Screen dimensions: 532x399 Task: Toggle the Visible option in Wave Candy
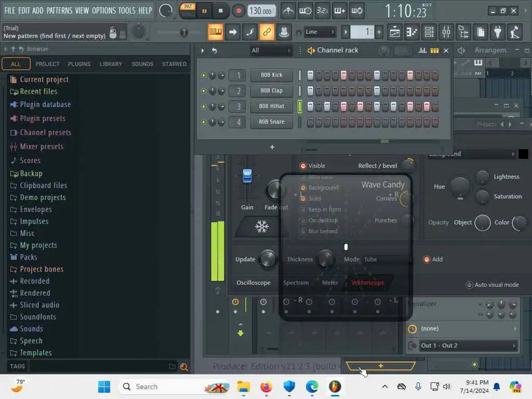303,166
